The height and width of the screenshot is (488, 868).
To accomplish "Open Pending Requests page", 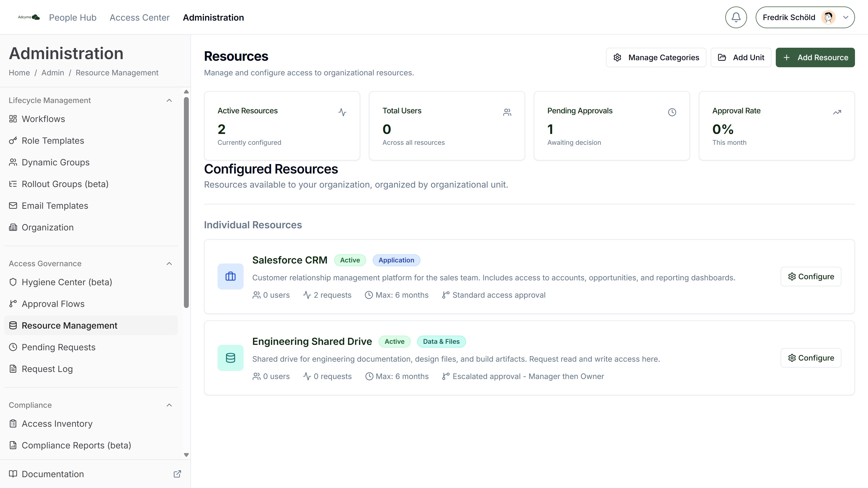I will 91,347.
